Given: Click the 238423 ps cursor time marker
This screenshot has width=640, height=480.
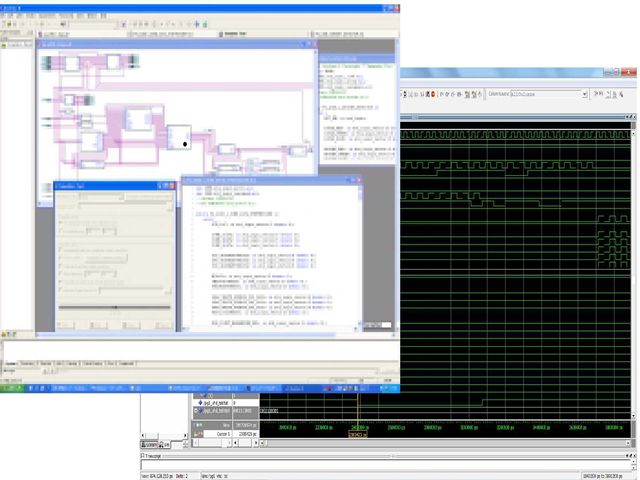Looking at the screenshot, I should 358,435.
